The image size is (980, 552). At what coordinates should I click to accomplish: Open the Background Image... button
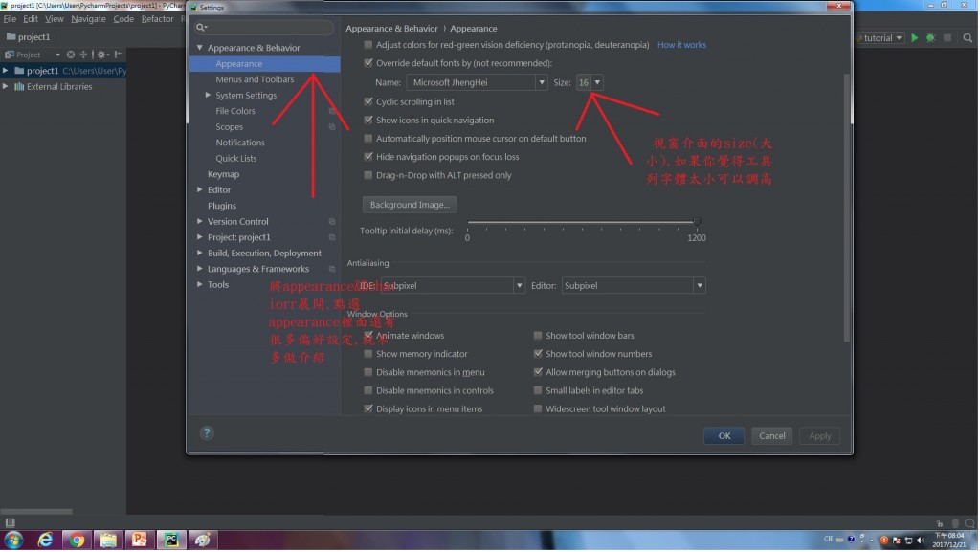pos(410,205)
